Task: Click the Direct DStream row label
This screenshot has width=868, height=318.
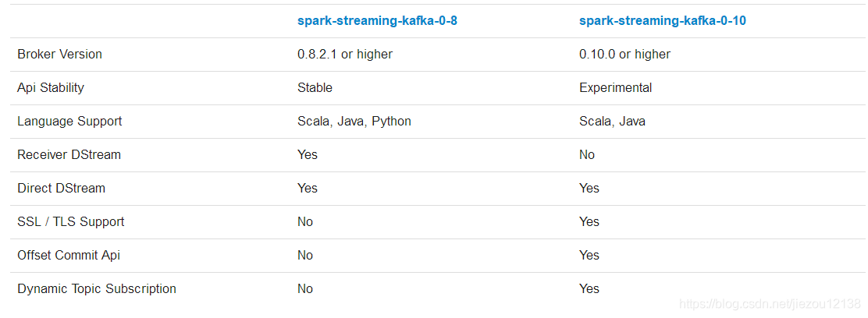Action: [62, 188]
